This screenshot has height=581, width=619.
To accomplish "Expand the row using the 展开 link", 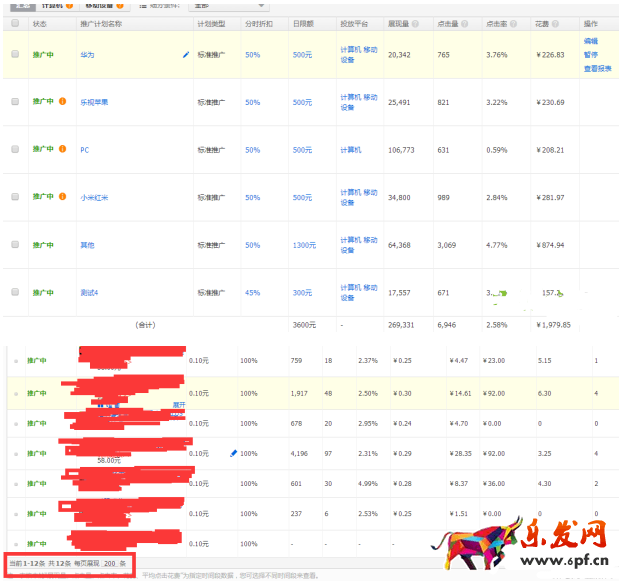I will [x=179, y=405].
